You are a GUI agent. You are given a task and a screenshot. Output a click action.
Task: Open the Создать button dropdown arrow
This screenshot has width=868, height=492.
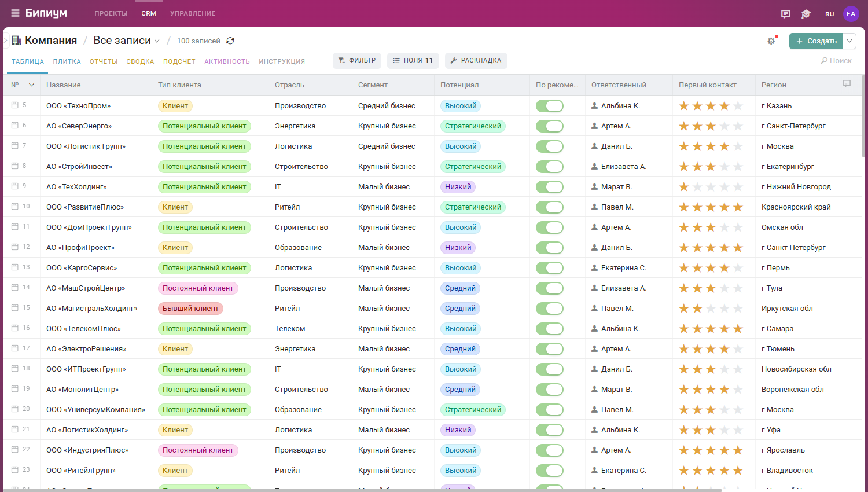click(x=849, y=41)
